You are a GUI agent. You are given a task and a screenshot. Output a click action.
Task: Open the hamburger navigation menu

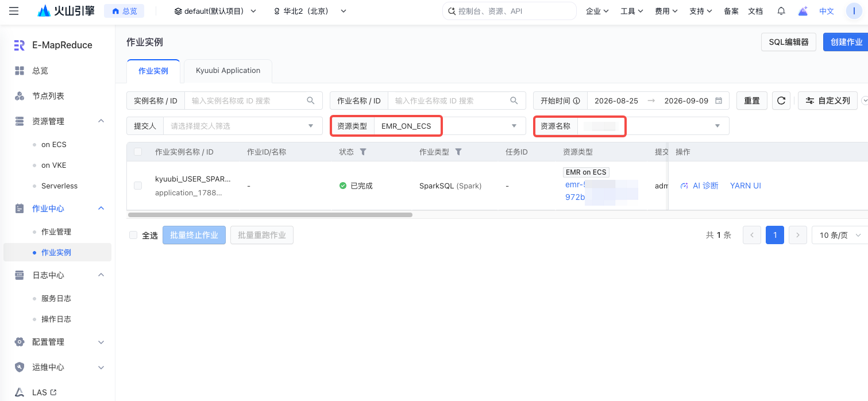pos(14,11)
